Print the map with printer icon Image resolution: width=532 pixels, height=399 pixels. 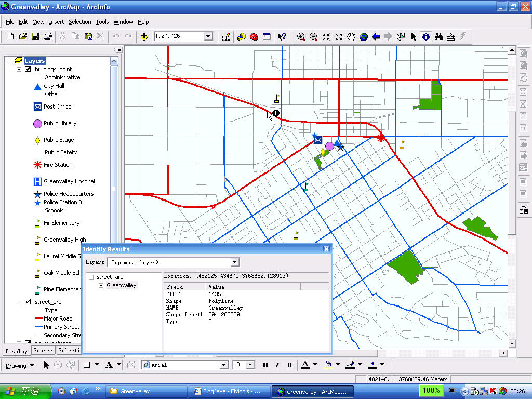click(x=48, y=36)
